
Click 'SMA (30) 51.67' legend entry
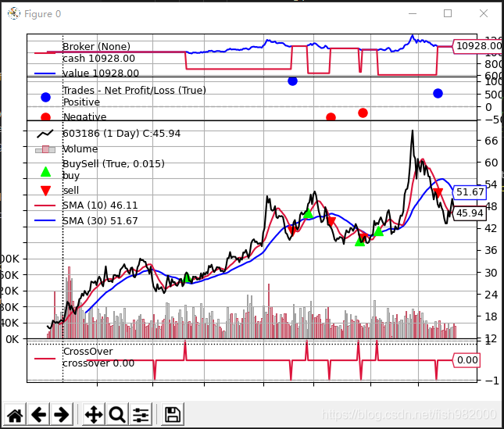[x=100, y=221]
